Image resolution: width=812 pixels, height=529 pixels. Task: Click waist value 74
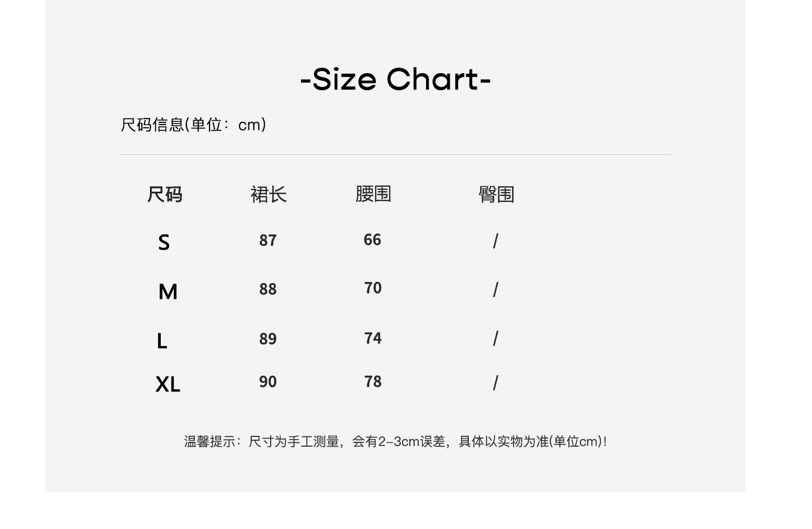coord(373,338)
